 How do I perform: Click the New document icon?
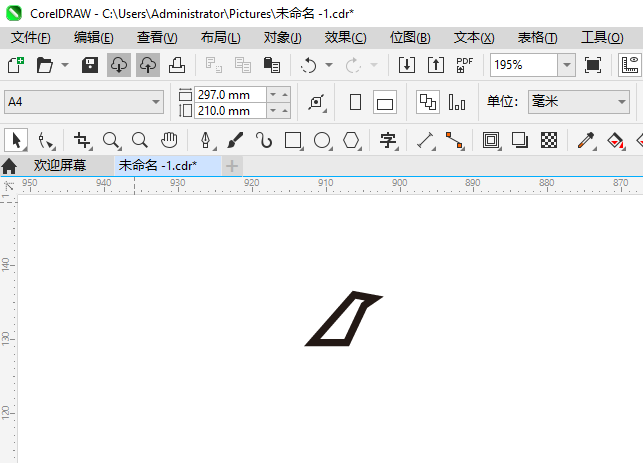pos(16,65)
